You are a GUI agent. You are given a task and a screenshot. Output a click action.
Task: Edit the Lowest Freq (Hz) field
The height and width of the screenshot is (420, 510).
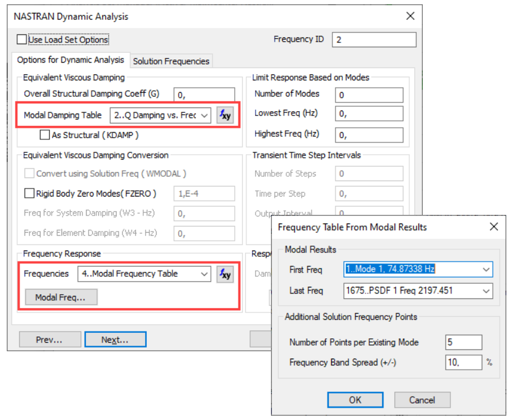369,114
